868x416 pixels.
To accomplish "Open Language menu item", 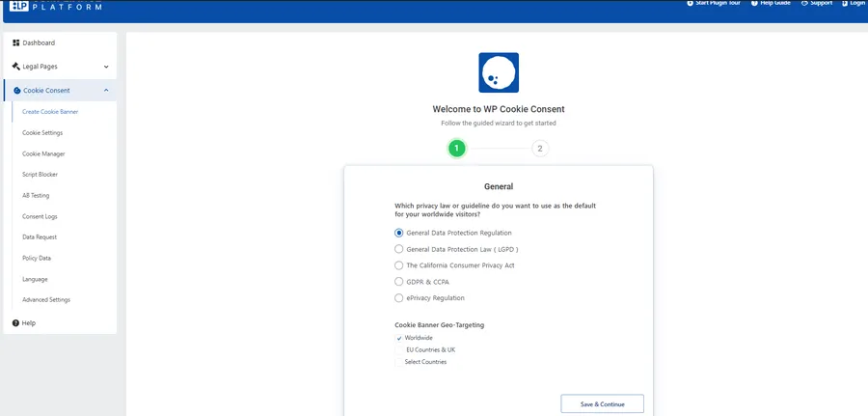I will (x=35, y=279).
